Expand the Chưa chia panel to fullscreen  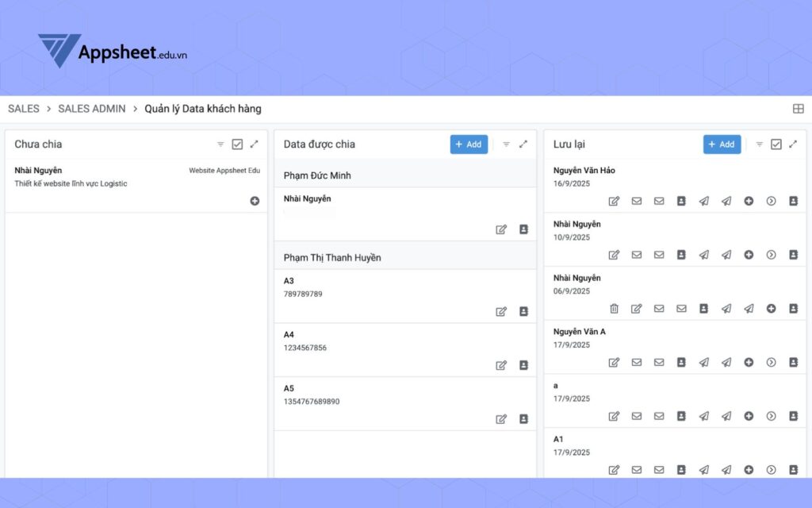[254, 144]
